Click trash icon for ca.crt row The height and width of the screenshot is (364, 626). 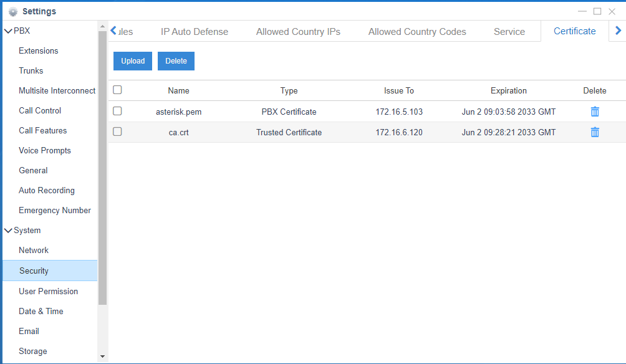tap(595, 132)
